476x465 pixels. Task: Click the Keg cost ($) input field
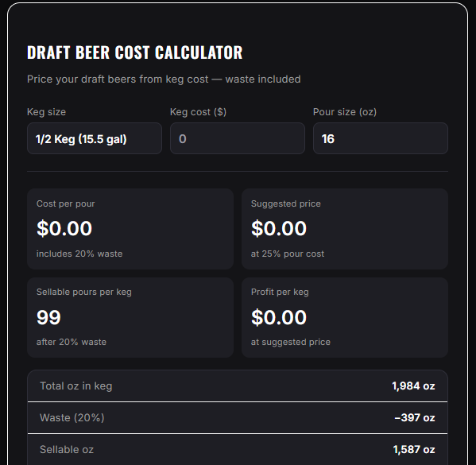click(x=238, y=138)
